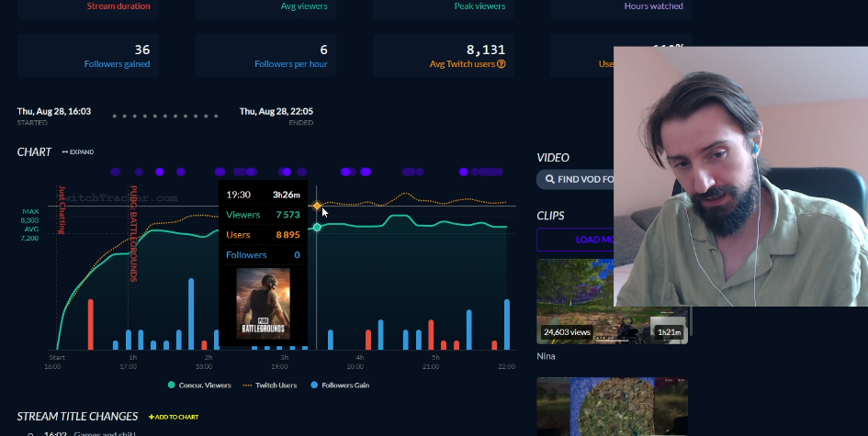Click the PUBG: BATTLEGROUNDS category marker on chart
Image resolution: width=868 pixels, height=436 pixels.
[x=133, y=233]
